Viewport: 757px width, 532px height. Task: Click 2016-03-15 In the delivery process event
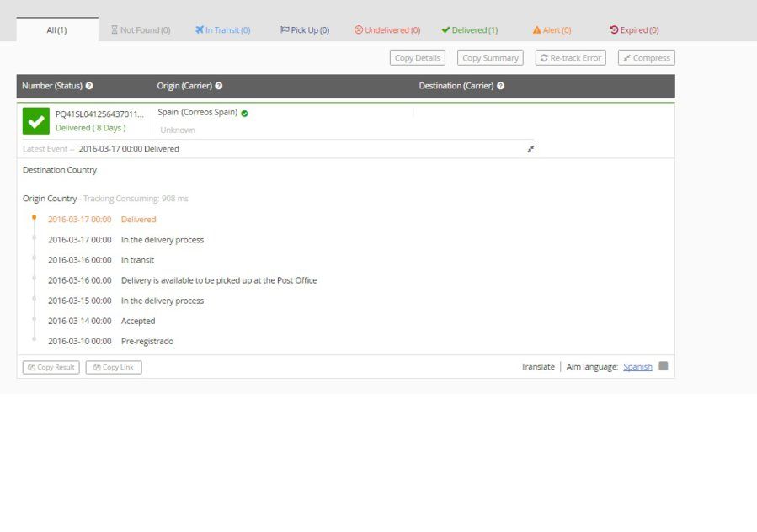pyautogui.click(x=126, y=301)
